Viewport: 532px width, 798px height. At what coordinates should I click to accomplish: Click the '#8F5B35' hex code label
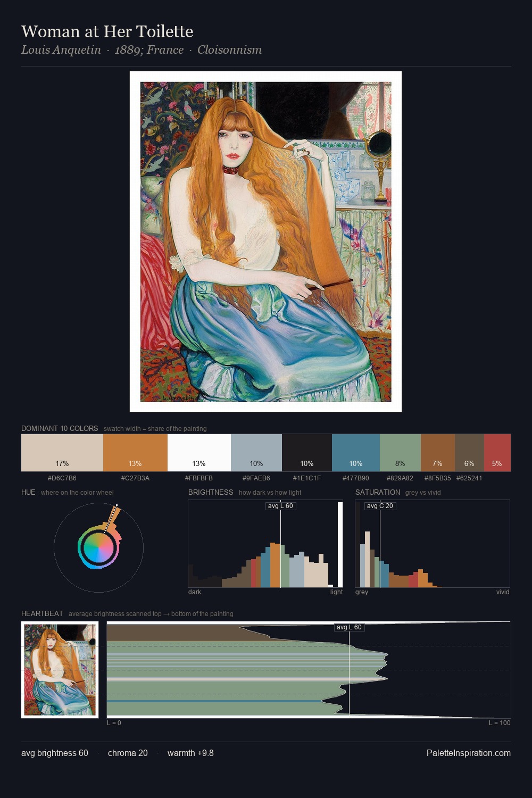[x=437, y=478]
